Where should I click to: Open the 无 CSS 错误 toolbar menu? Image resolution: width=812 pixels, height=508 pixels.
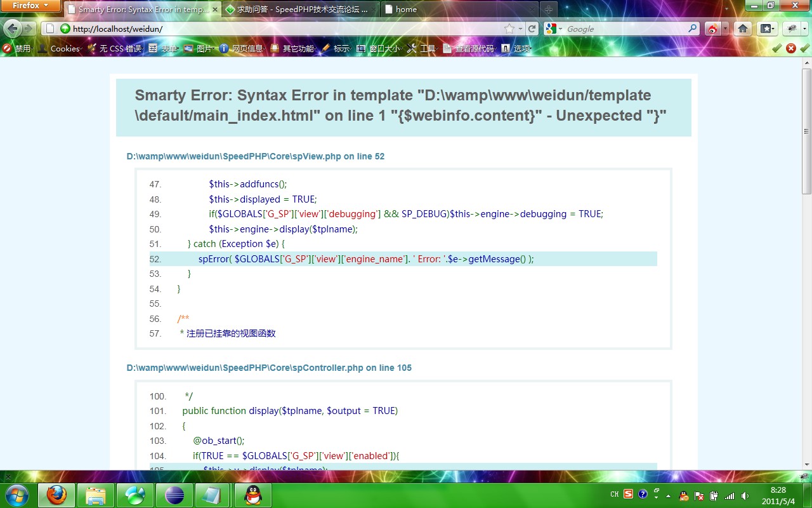pos(115,48)
